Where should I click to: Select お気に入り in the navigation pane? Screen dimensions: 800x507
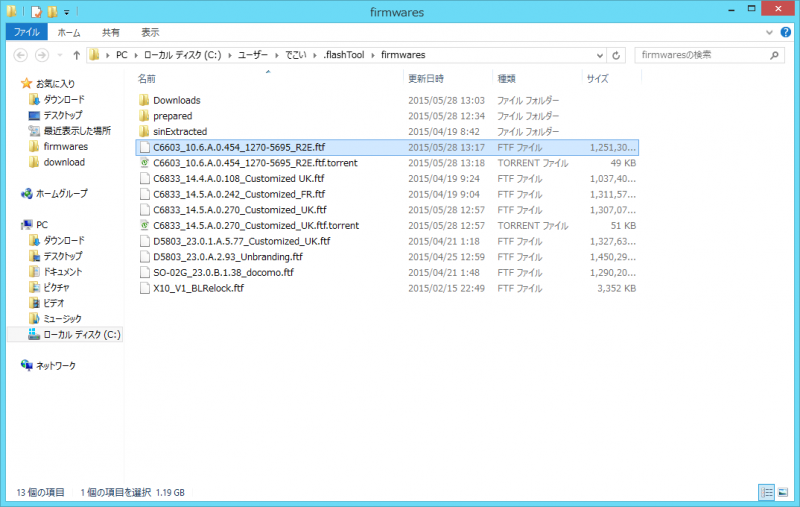pos(55,84)
